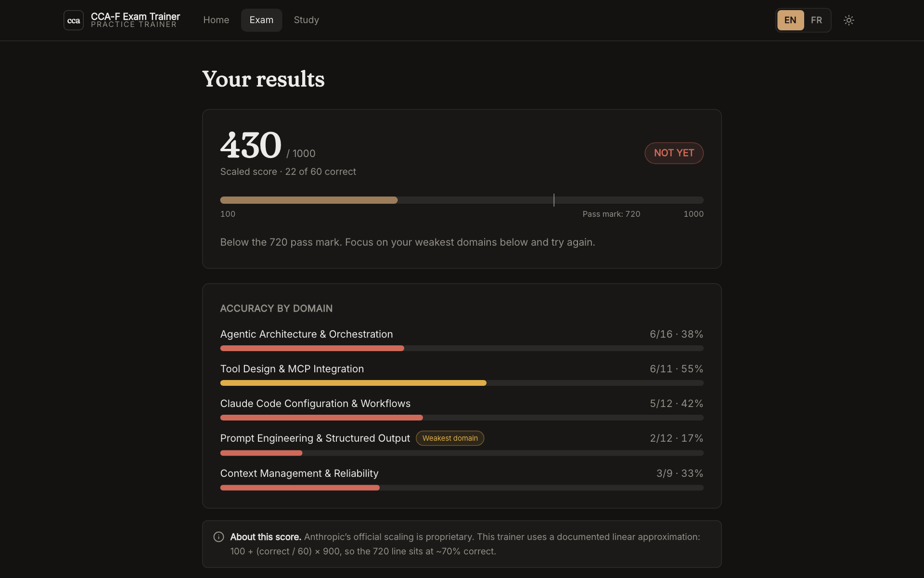Select Prompt Engineering & Structured Output row
The width and height of the screenshot is (924, 578).
point(462,444)
